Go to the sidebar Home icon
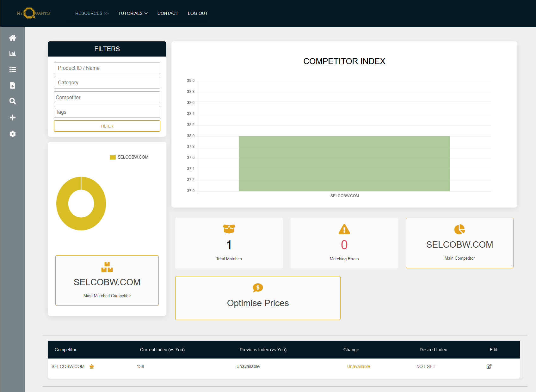This screenshot has width=536, height=392. coord(13,38)
